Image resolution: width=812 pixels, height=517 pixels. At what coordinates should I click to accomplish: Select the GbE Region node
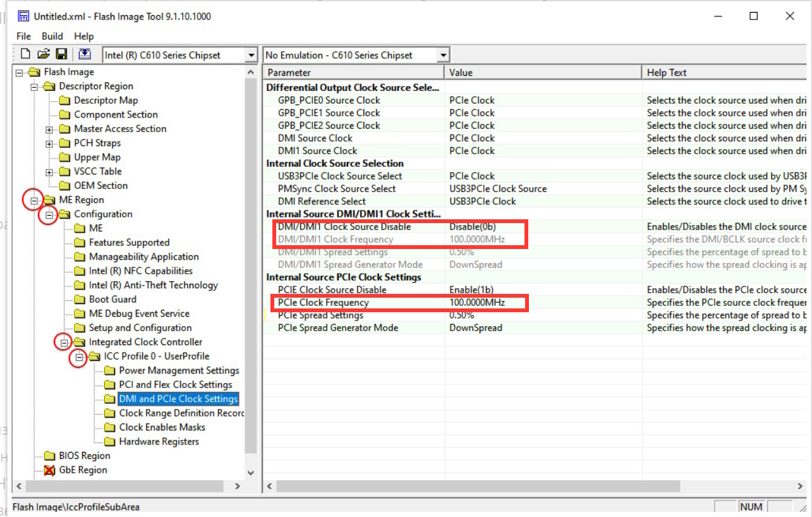[83, 470]
